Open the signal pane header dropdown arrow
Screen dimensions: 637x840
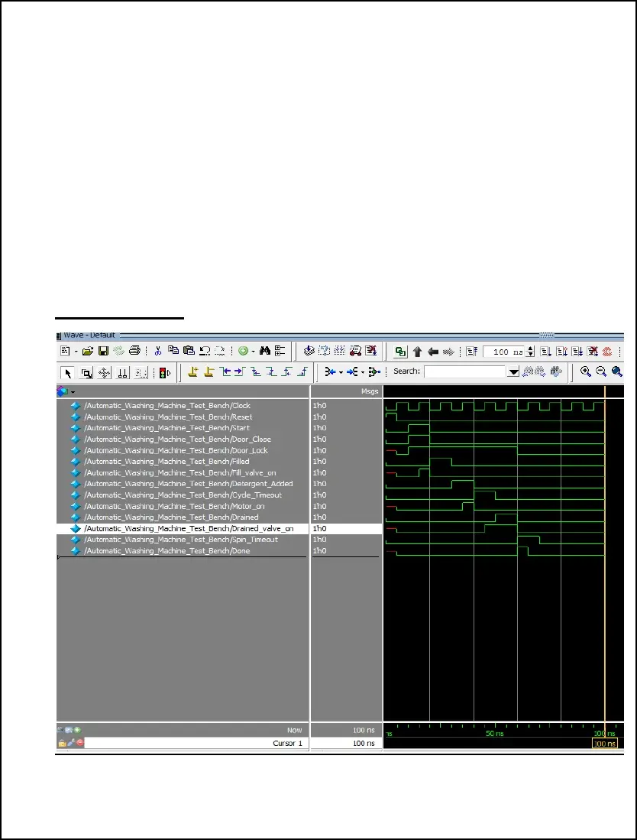click(x=73, y=391)
